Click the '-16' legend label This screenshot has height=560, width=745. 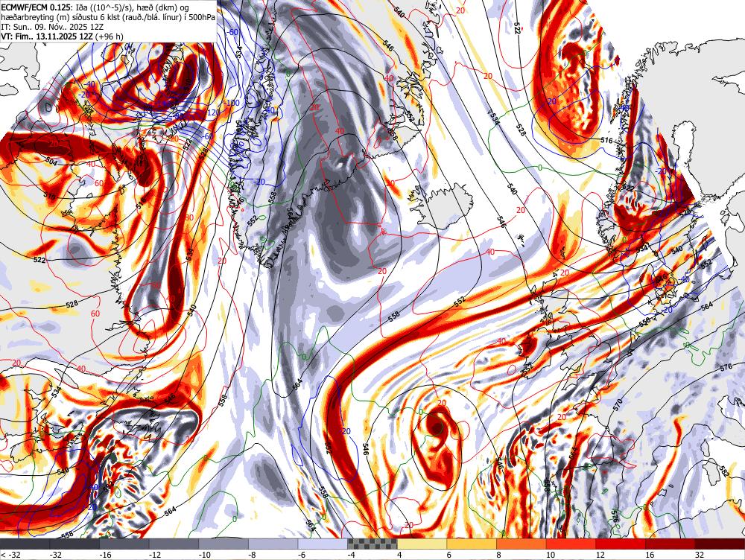point(106,555)
